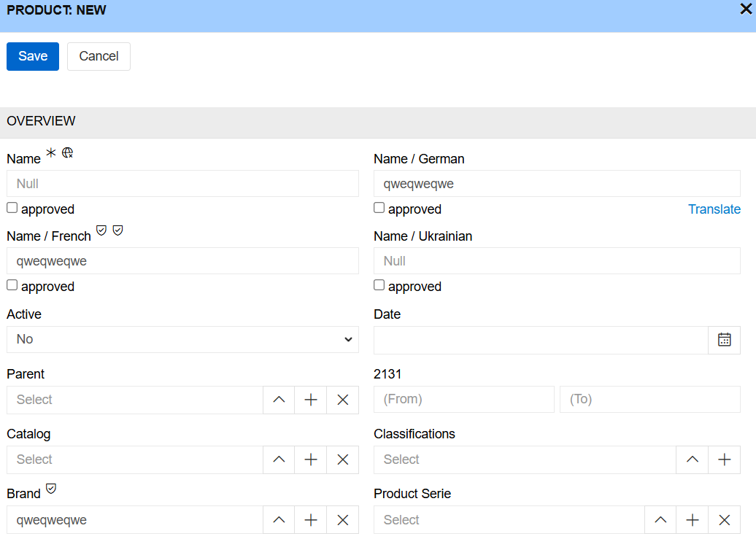Screen dimensions: 756x539
Task: Click the Save button
Action: (x=32, y=56)
